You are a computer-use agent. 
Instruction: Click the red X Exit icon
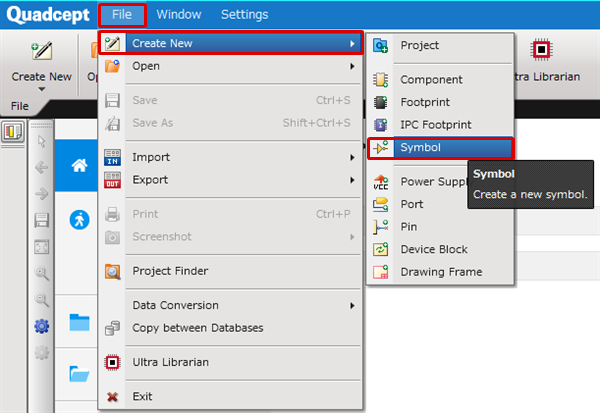pyautogui.click(x=112, y=397)
